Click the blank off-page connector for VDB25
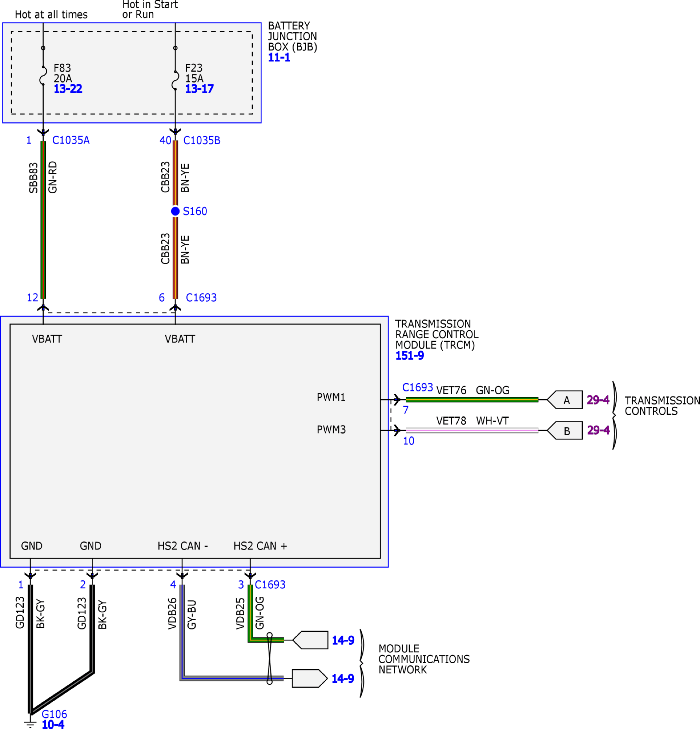 click(x=310, y=640)
